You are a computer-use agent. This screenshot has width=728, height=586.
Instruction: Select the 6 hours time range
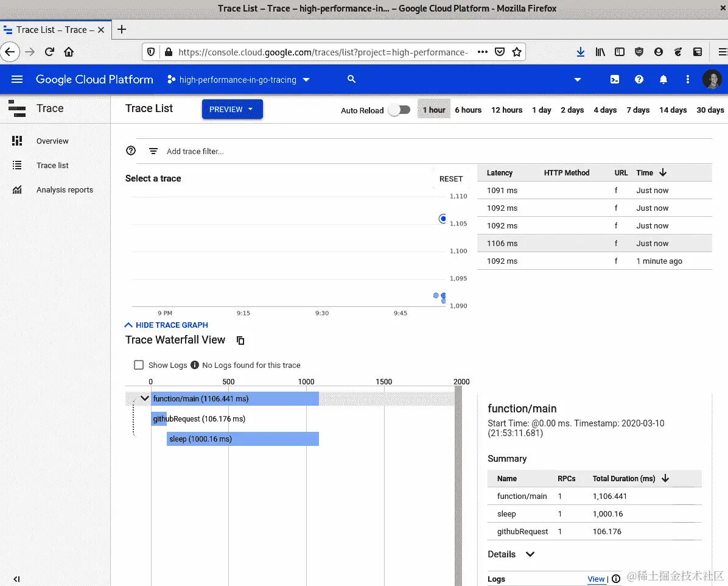468,110
